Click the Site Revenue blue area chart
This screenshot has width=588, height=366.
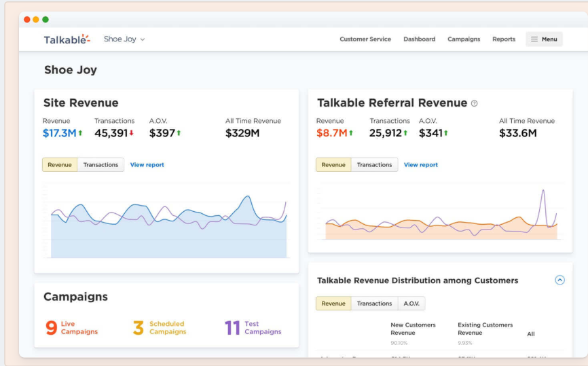168,226
